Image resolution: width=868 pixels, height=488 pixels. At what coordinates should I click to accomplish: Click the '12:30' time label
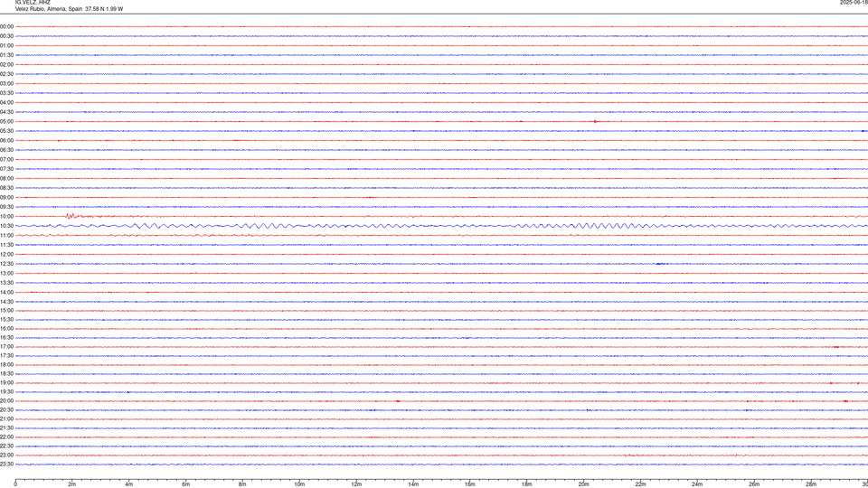click(x=6, y=264)
